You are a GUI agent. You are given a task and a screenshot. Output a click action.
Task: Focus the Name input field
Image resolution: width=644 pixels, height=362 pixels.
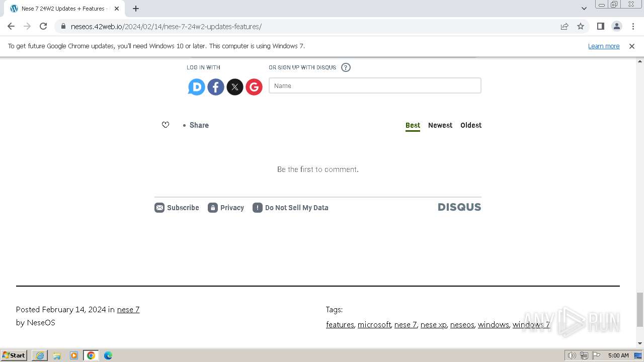click(x=375, y=85)
